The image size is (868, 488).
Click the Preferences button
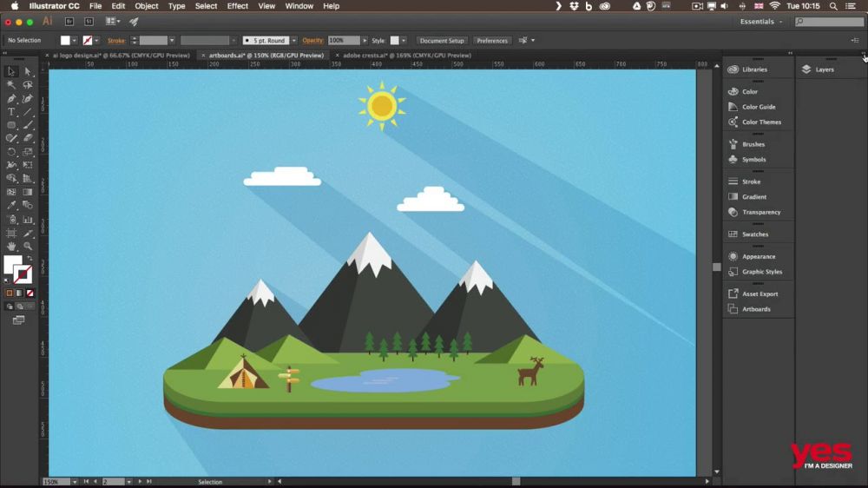point(492,41)
